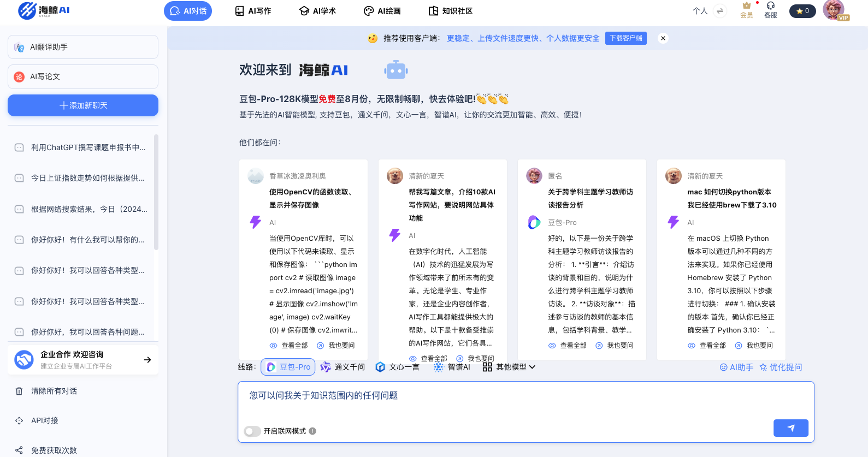Image resolution: width=868 pixels, height=457 pixels.
Task: Open the 知识社区 tab
Action: coord(451,11)
